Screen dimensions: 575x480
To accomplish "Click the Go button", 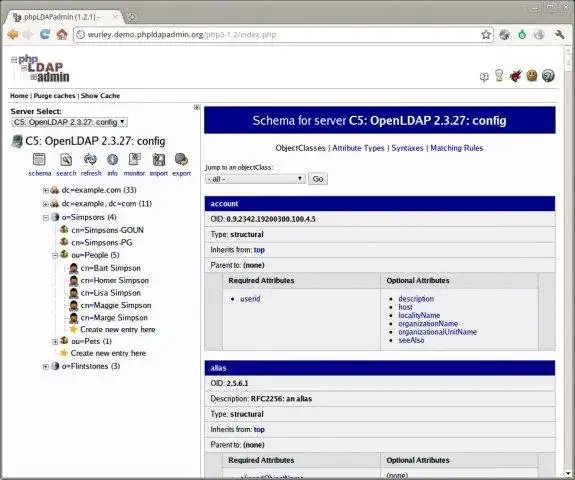I will click(318, 179).
